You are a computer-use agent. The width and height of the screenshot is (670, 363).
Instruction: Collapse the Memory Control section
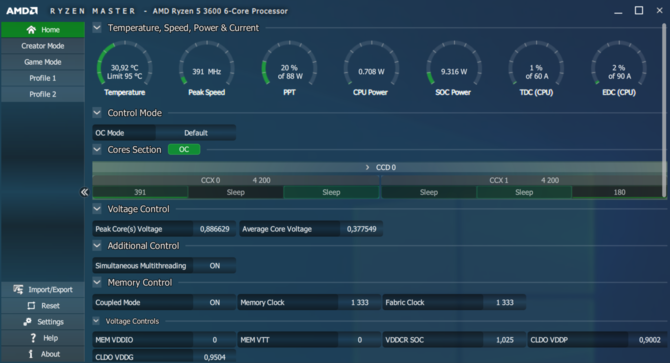pos(97,282)
